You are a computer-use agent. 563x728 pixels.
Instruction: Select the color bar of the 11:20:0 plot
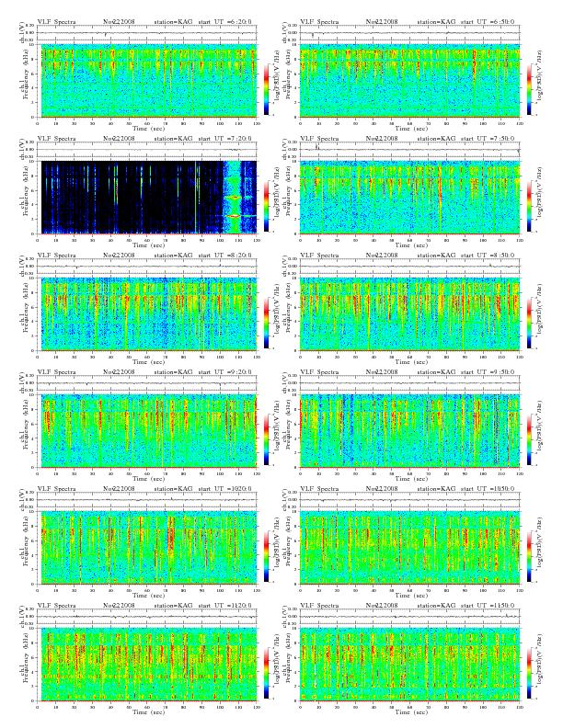coord(266,673)
